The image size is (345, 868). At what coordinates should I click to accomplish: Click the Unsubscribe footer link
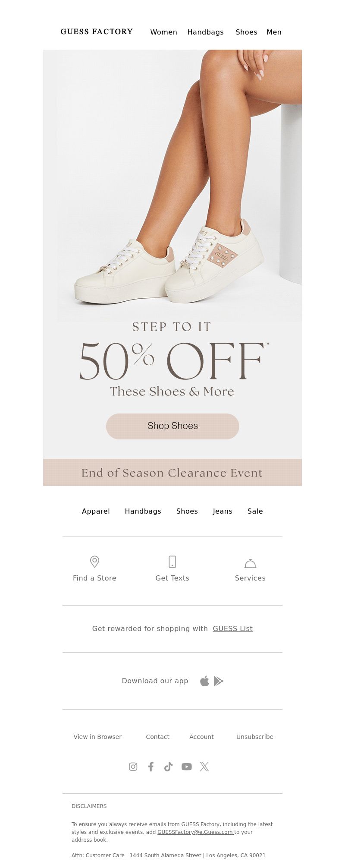[255, 736]
